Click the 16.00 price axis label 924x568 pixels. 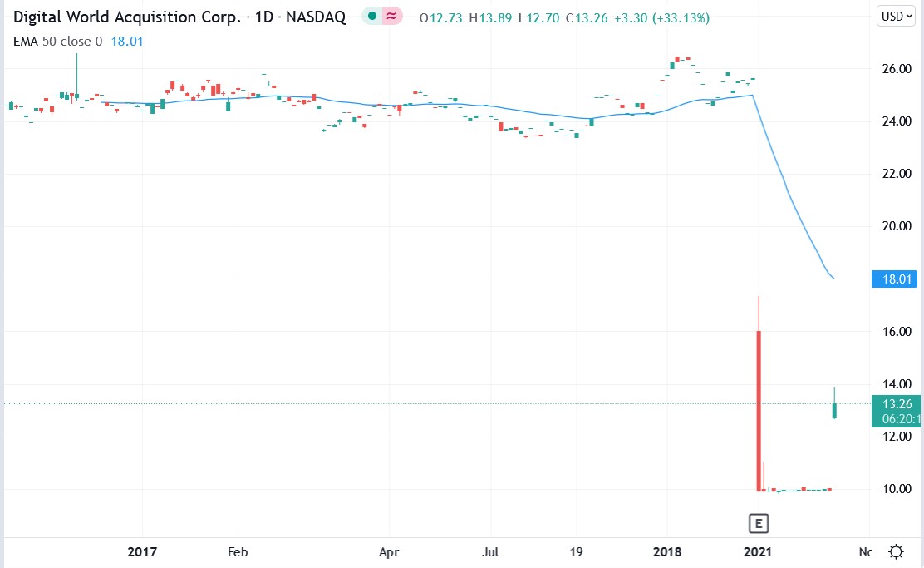pos(897,332)
